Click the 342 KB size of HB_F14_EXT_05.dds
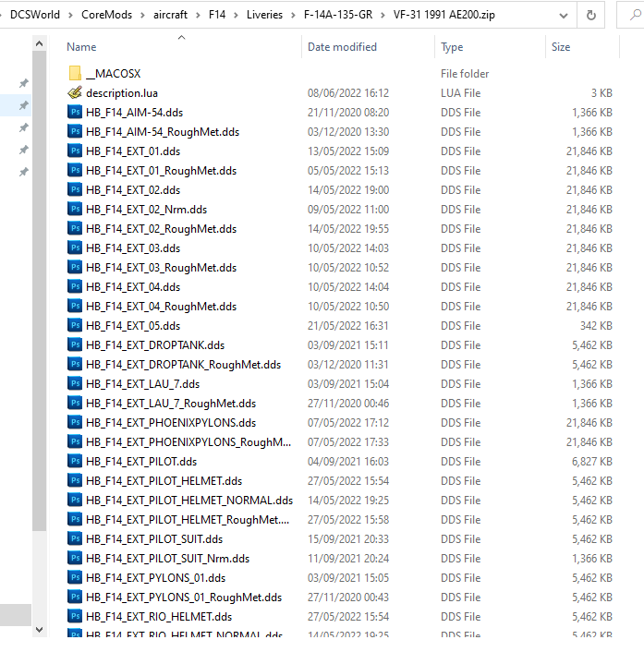This screenshot has width=644, height=652. [596, 326]
